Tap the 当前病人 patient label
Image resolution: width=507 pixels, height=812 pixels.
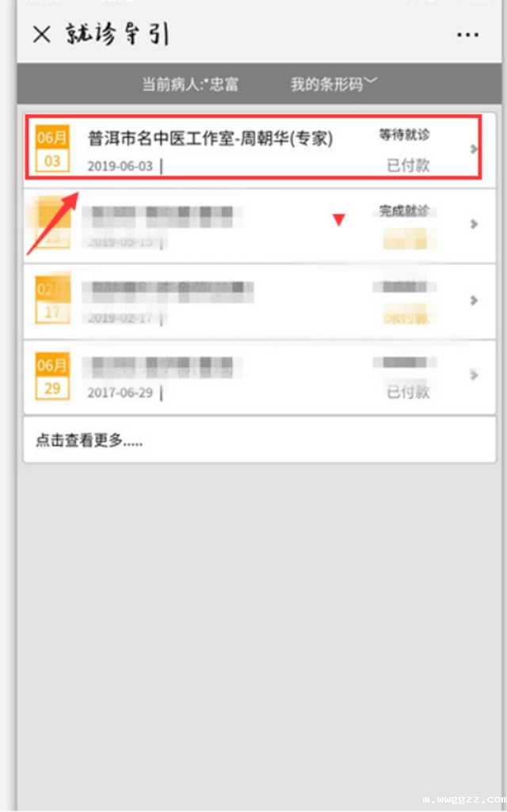click(190, 85)
